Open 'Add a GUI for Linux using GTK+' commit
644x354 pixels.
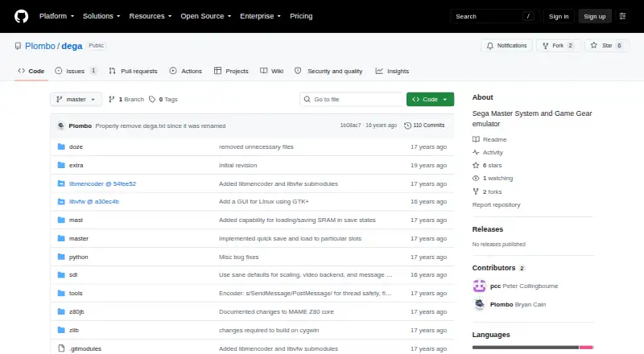(x=264, y=202)
